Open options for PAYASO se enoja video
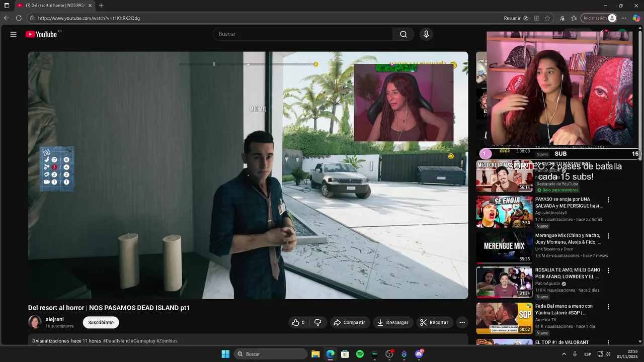This screenshot has height=362, width=644. tap(608, 200)
